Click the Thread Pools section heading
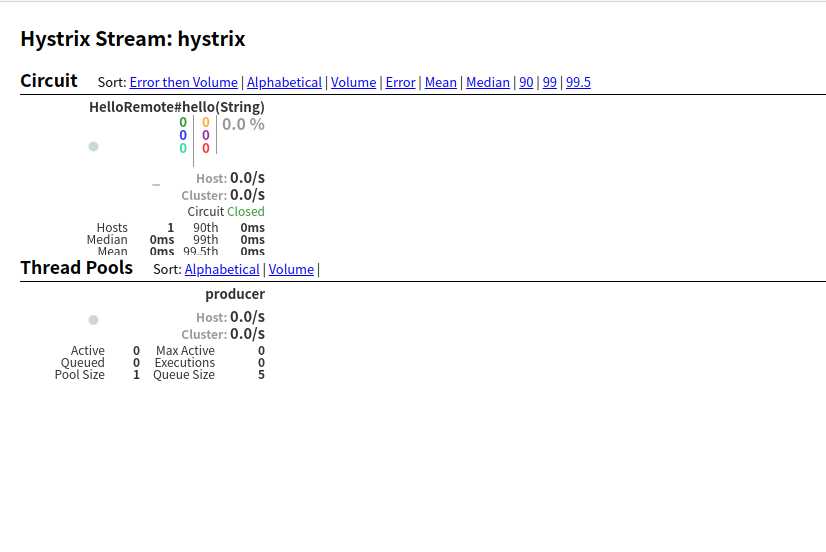The height and width of the screenshot is (552, 826). coord(76,268)
